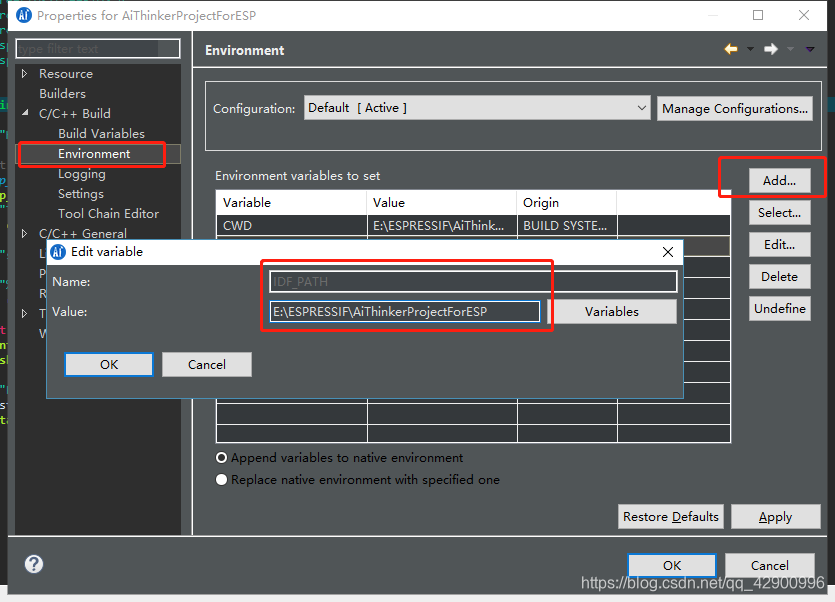Click the Name field IDF_PATH

point(473,281)
